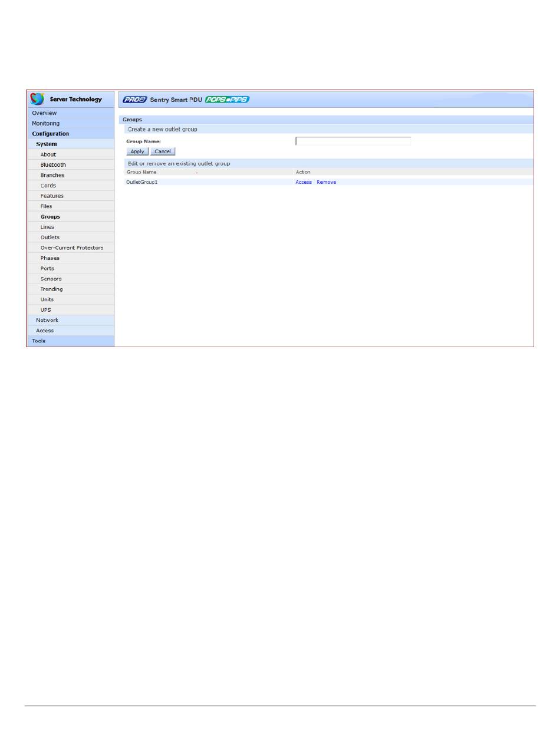Click the PRO2 logo badge
The image size is (560, 739).
pyautogui.click(x=135, y=100)
